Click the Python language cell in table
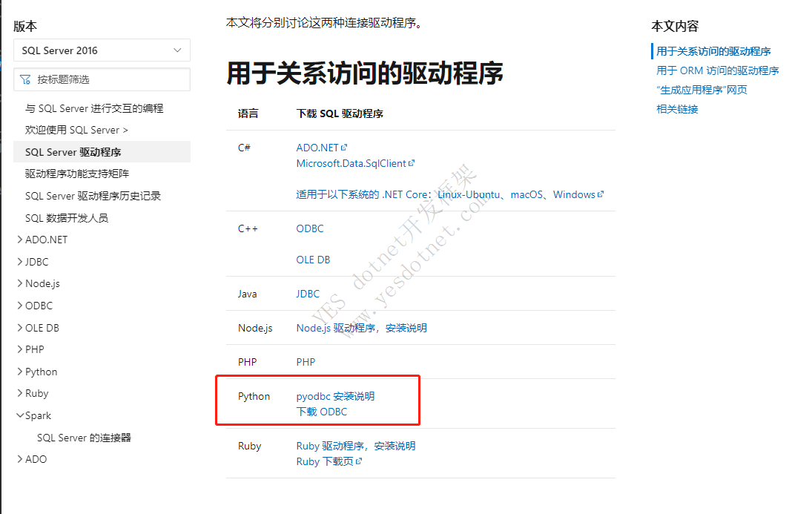Screen dimensions: 812x514 [x=254, y=396]
